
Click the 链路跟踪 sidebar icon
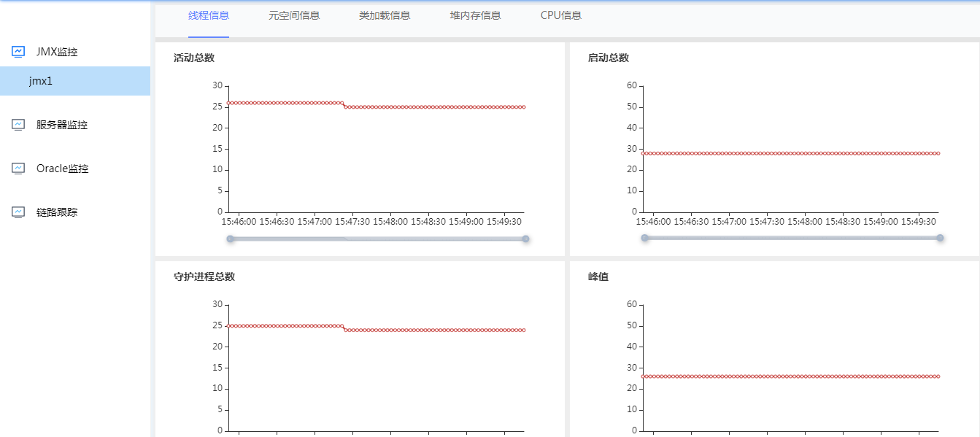tap(18, 212)
